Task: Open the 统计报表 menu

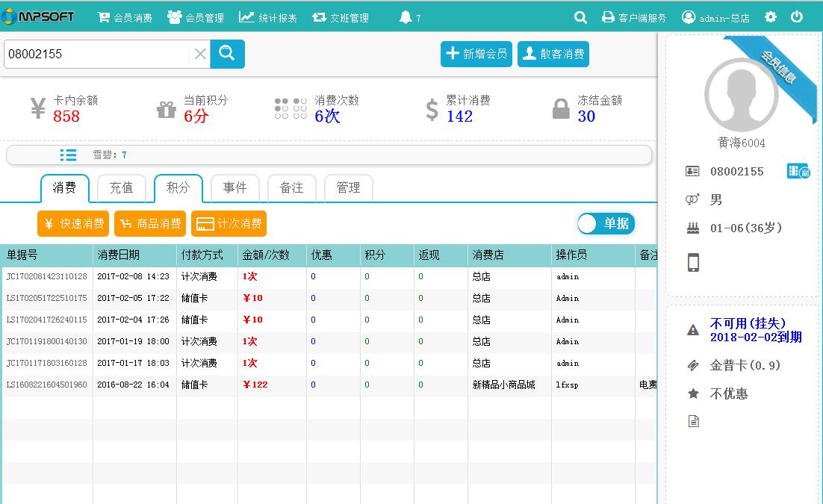Action: tap(268, 17)
